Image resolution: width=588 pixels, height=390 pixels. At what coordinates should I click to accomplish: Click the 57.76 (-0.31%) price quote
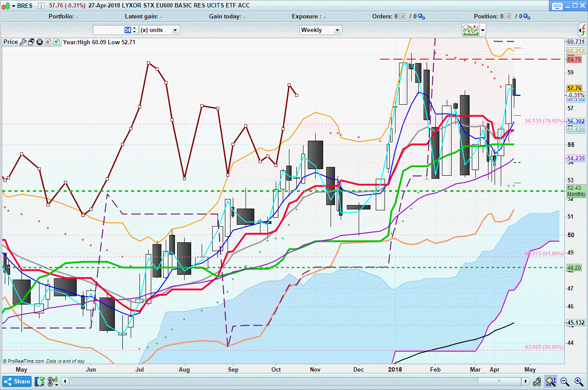[68, 6]
